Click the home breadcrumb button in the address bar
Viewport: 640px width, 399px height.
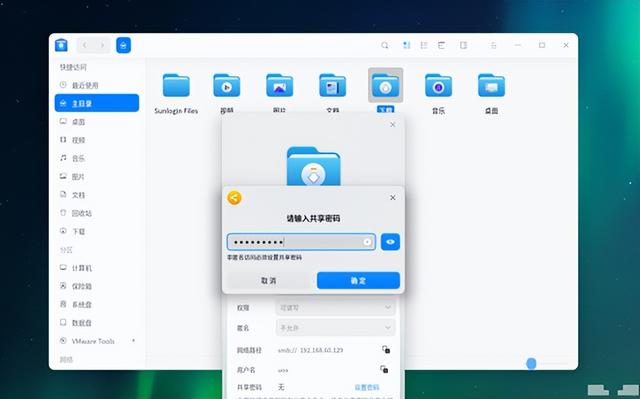tap(123, 45)
